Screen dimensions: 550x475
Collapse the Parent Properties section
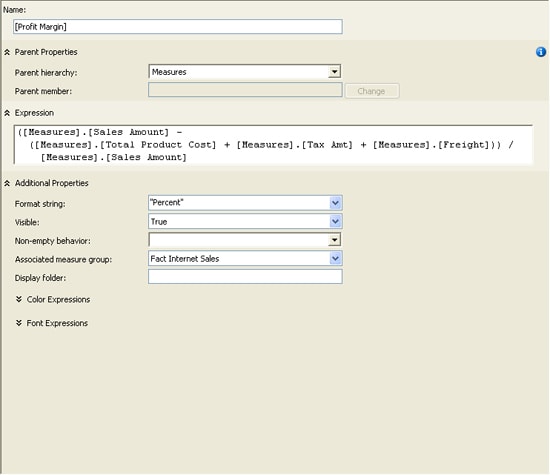7,52
